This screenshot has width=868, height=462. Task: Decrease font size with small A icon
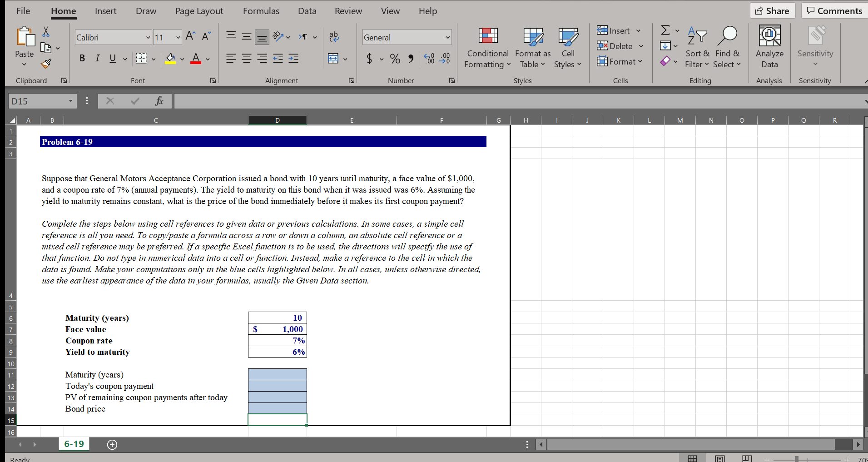(206, 36)
